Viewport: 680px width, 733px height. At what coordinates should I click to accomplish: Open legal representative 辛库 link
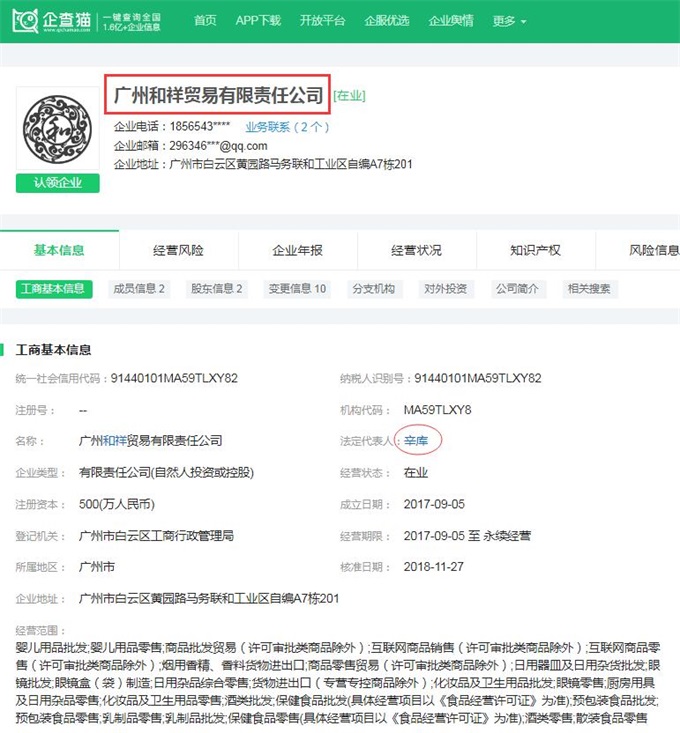416,440
